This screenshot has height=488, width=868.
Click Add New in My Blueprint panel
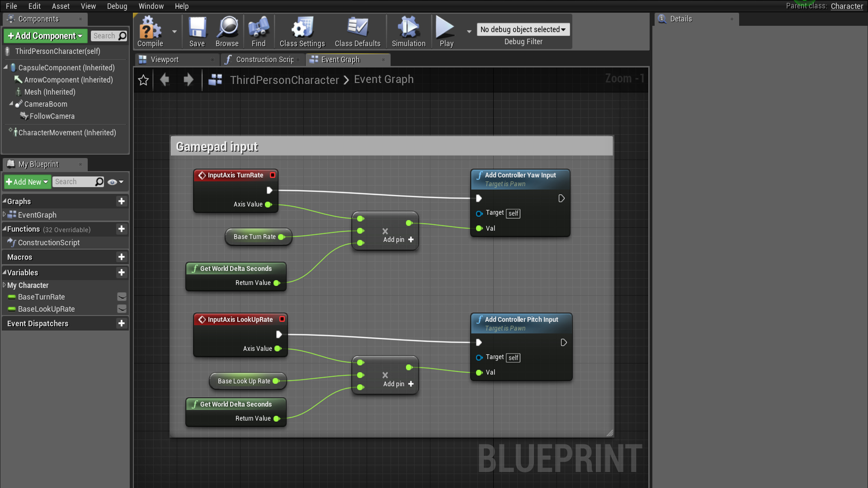pyautogui.click(x=27, y=182)
